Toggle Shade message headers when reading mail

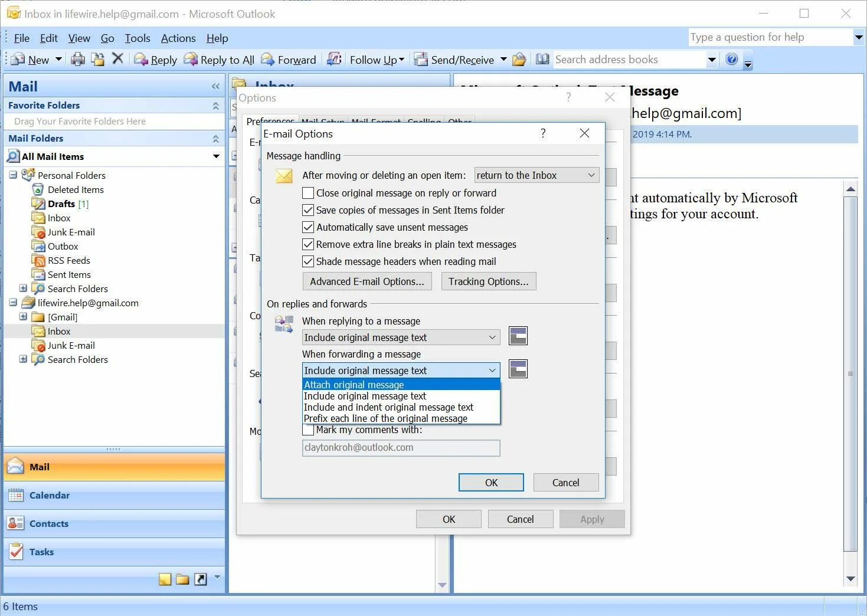pyautogui.click(x=308, y=261)
